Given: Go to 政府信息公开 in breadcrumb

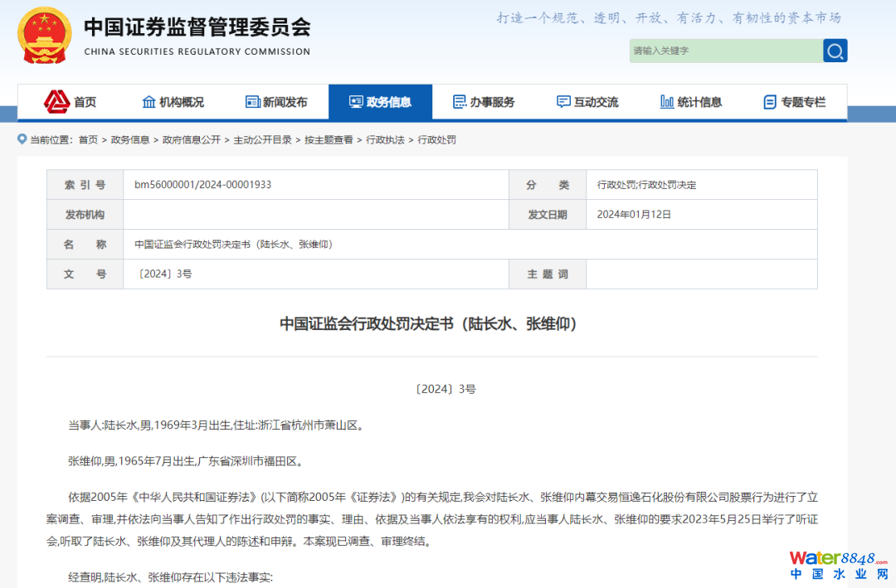Looking at the screenshot, I should coord(192,140).
